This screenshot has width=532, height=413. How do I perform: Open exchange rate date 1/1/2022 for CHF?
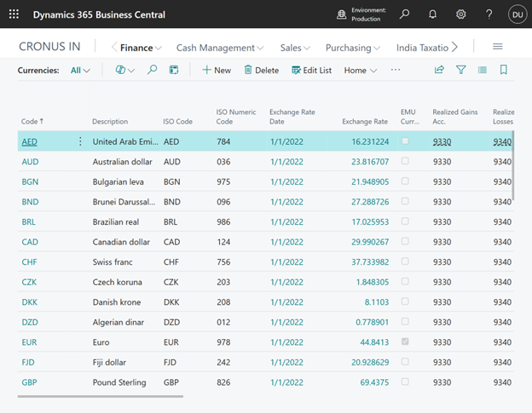(286, 262)
